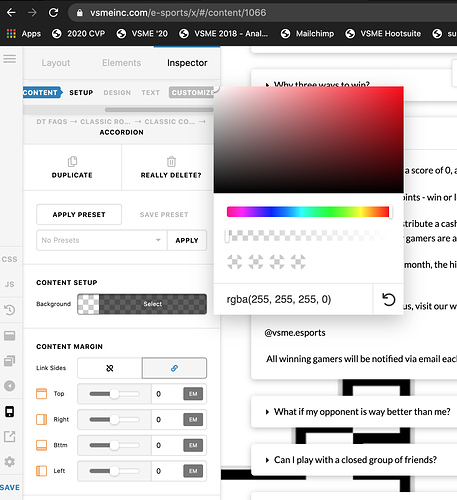Toggle the EM unit for Top margin
Screen dimensions: 457x500
(193, 394)
